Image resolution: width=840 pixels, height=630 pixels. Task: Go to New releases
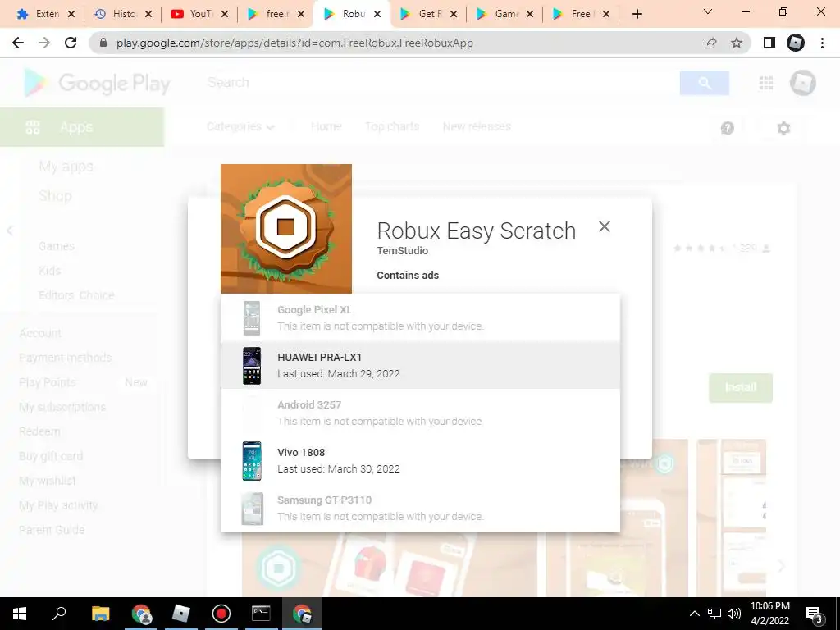click(x=477, y=126)
